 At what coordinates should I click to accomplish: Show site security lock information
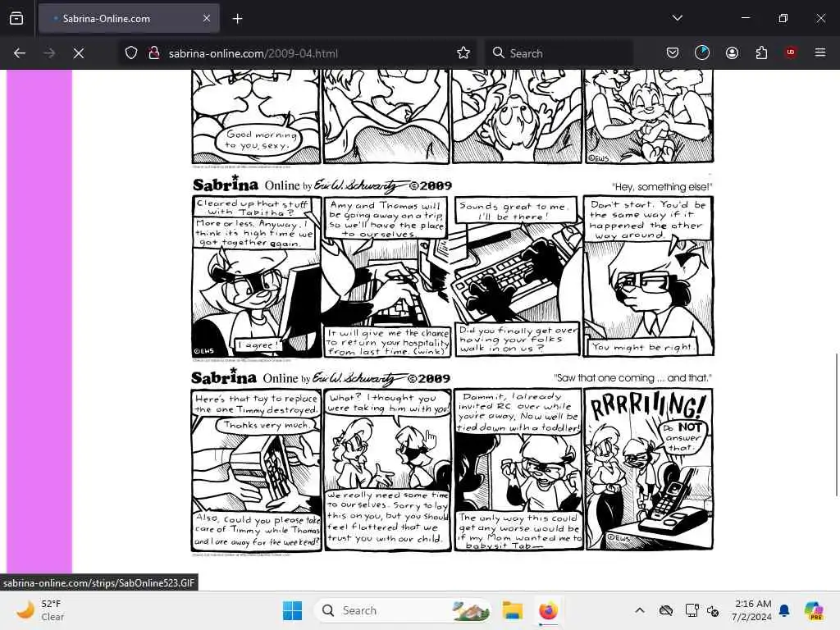click(154, 53)
